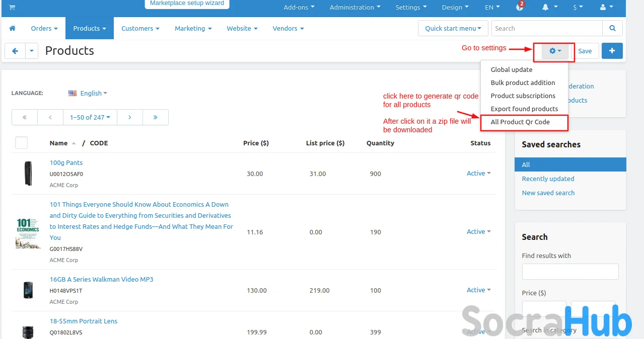This screenshot has width=644, height=339.
Task: Click the shopping cart icon in top bar
Action: click(12, 7)
